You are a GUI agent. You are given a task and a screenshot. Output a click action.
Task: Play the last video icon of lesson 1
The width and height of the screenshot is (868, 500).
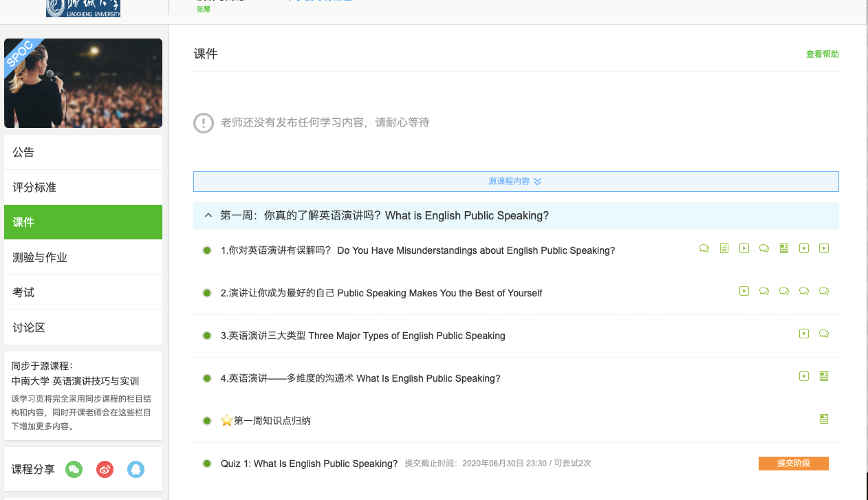click(824, 248)
